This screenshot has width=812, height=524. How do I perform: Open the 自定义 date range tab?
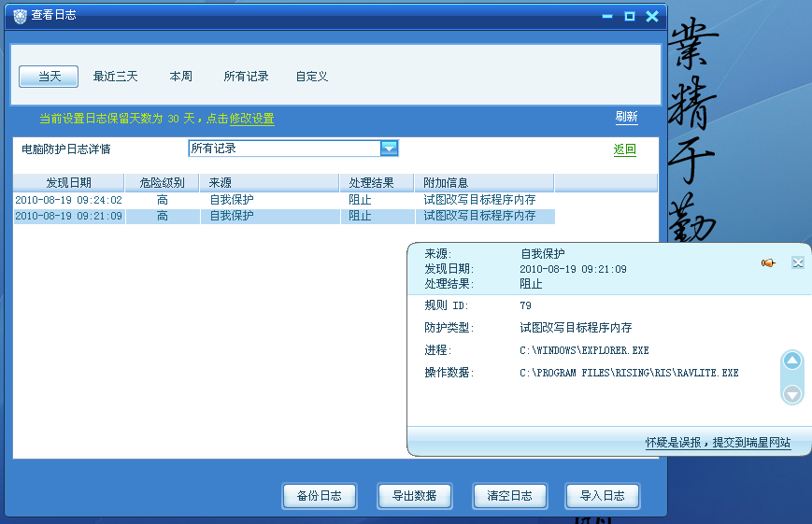(x=312, y=77)
